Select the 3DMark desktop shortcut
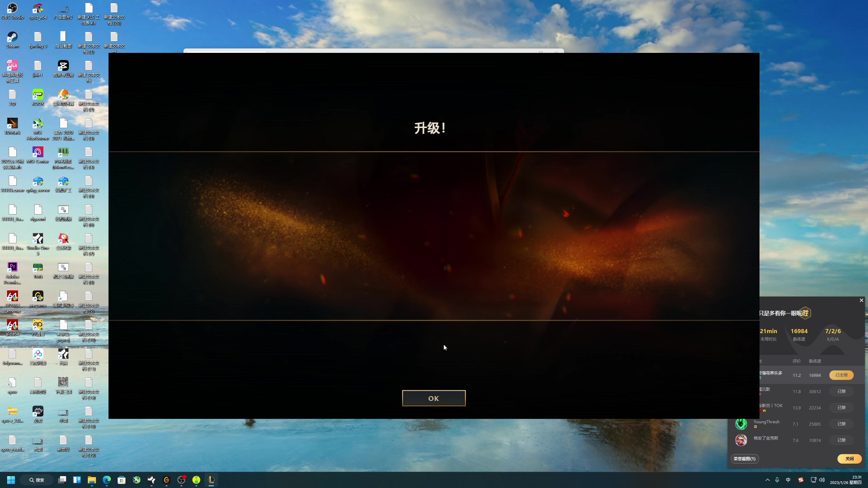The height and width of the screenshot is (488, 868). point(13,127)
